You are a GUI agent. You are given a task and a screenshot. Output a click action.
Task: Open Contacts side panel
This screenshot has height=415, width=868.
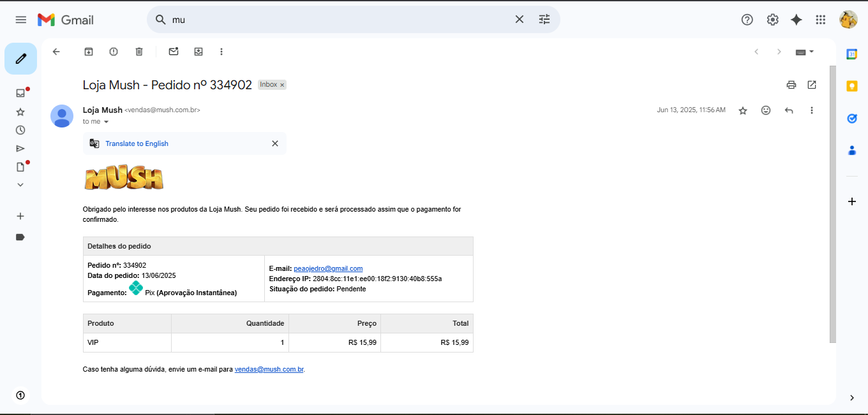851,150
